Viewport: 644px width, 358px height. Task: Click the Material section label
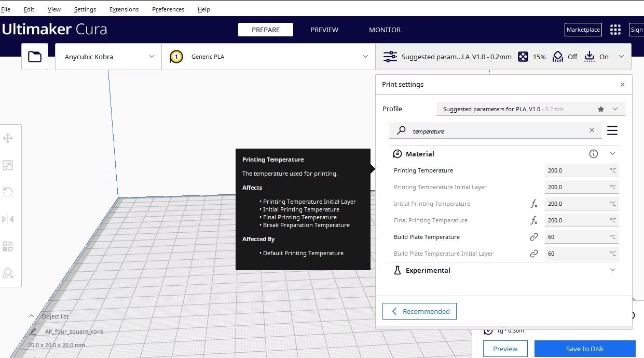coord(420,154)
